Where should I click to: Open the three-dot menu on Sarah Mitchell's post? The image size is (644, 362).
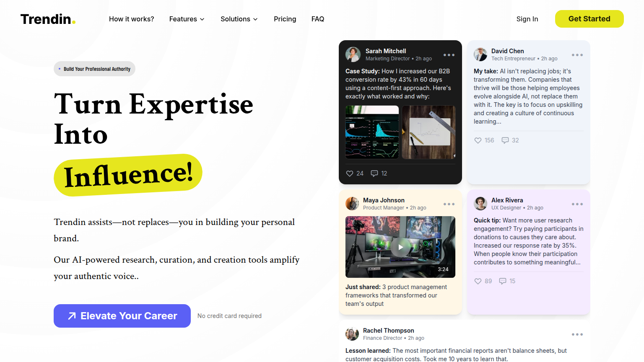(x=449, y=55)
